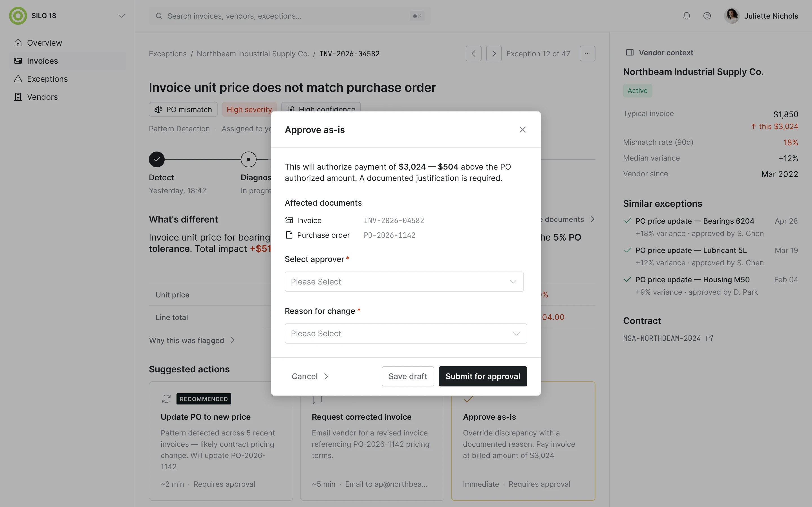Click the SILO 18 logo
The image size is (812, 507).
(x=18, y=16)
